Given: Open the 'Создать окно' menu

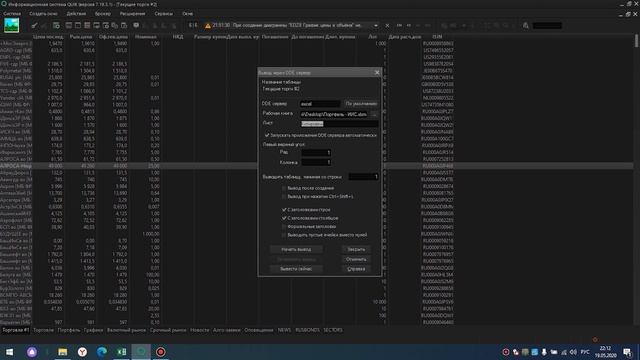Looking at the screenshot, I should point(43,13).
